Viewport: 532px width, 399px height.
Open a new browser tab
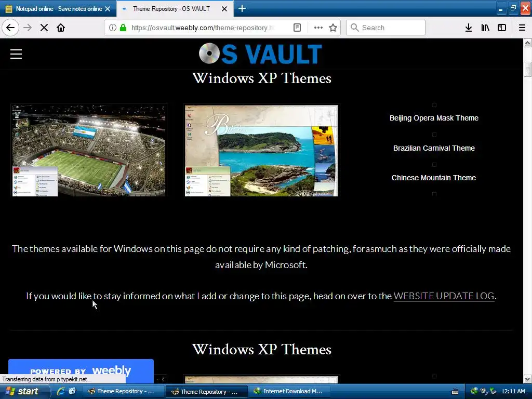point(242,8)
